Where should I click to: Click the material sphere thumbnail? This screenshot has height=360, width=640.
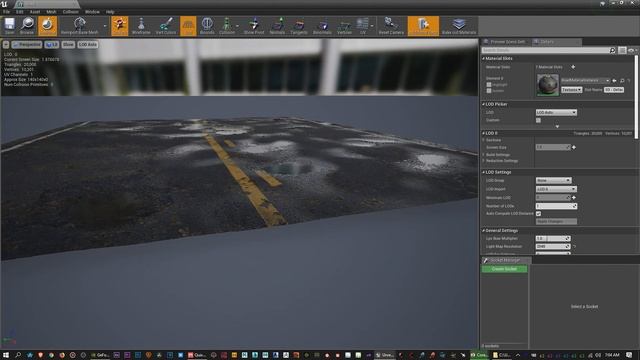pyautogui.click(x=548, y=85)
